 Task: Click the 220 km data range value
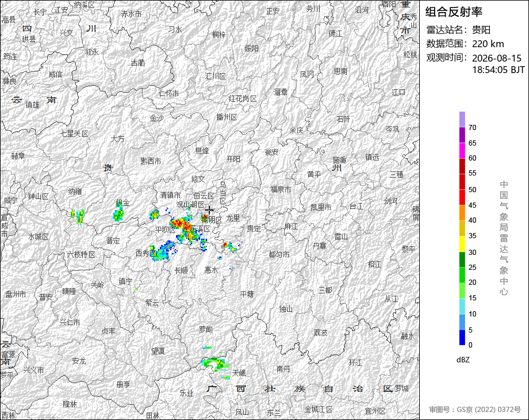pyautogui.click(x=488, y=44)
